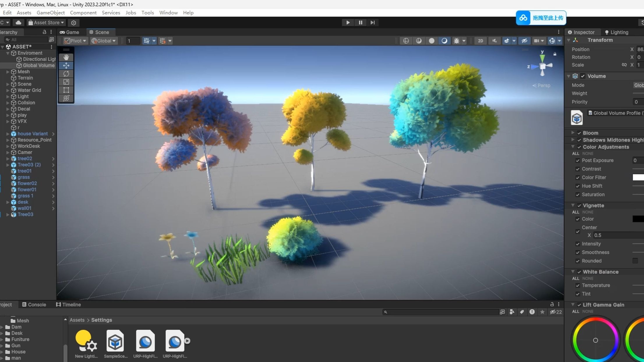The width and height of the screenshot is (644, 362).
Task: Toggle Post Exposure checkbox
Action: coord(577,160)
